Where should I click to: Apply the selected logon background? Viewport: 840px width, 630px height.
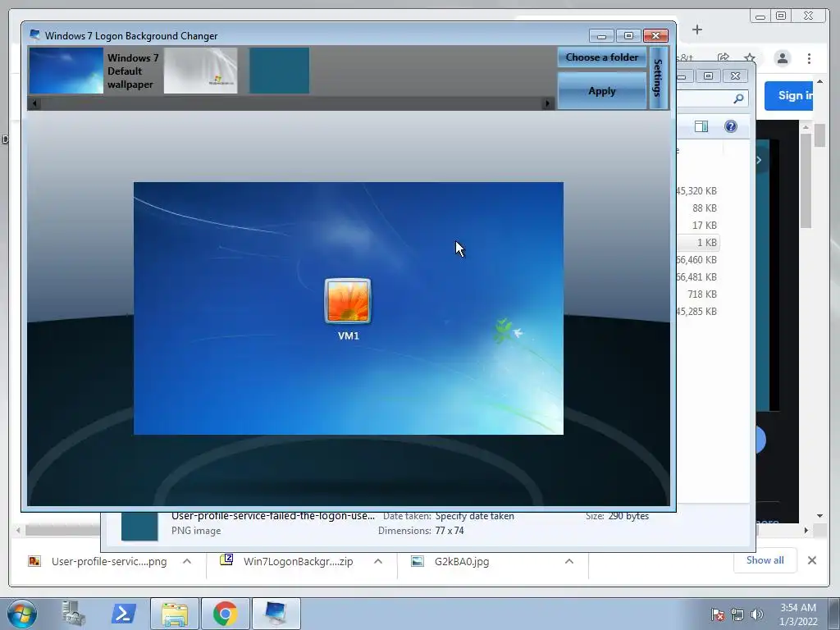coord(601,91)
